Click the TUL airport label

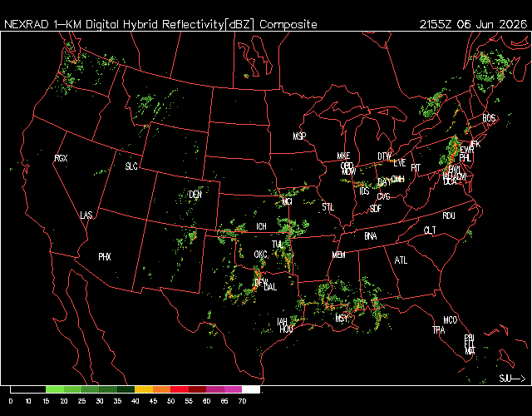pyautogui.click(x=277, y=245)
